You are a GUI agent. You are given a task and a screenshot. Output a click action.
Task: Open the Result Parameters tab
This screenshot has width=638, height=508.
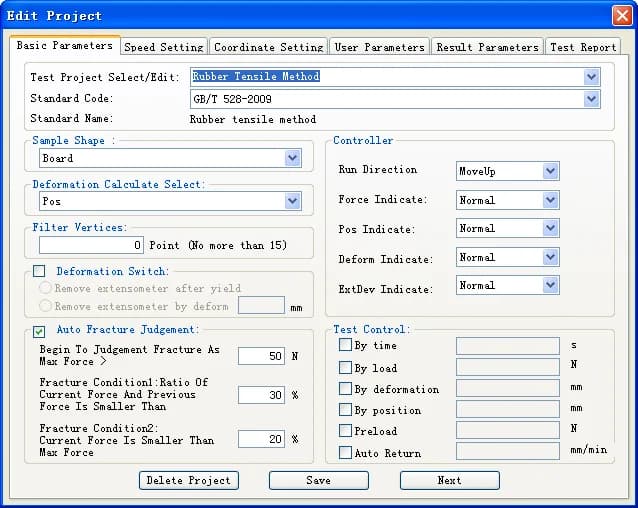[x=487, y=47]
